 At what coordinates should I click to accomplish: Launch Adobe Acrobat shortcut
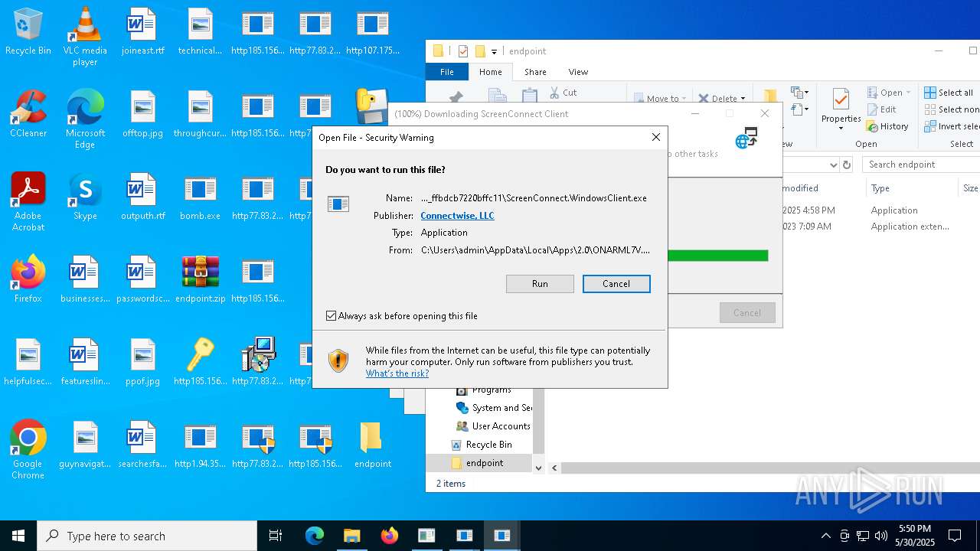28,201
